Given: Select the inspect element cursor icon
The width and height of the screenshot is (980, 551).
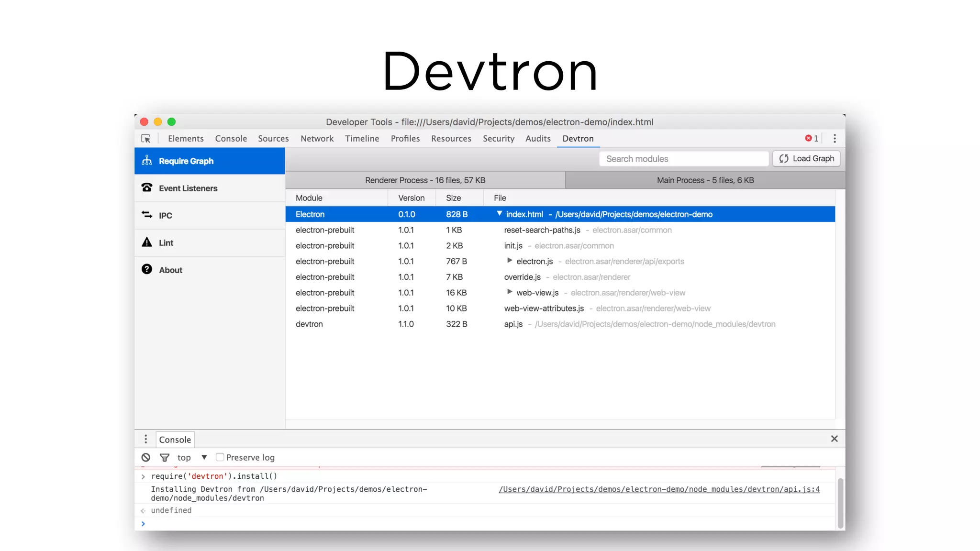Looking at the screenshot, I should coord(146,139).
